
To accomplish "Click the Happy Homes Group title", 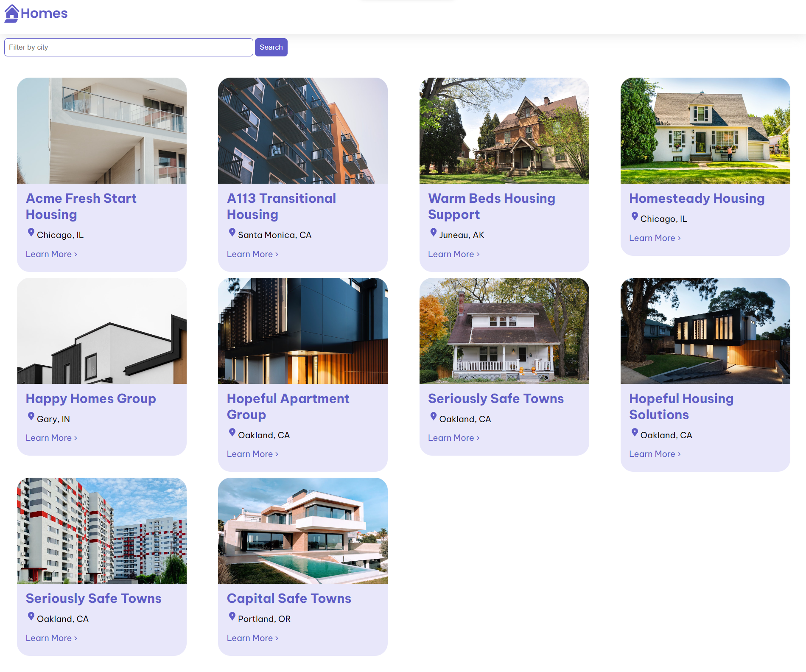I will tap(91, 398).
